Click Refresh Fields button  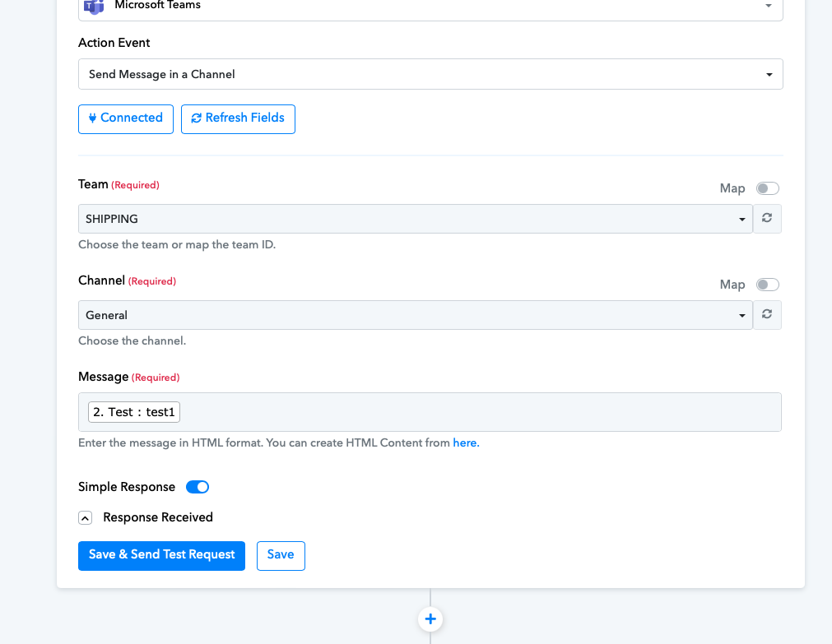tap(238, 118)
